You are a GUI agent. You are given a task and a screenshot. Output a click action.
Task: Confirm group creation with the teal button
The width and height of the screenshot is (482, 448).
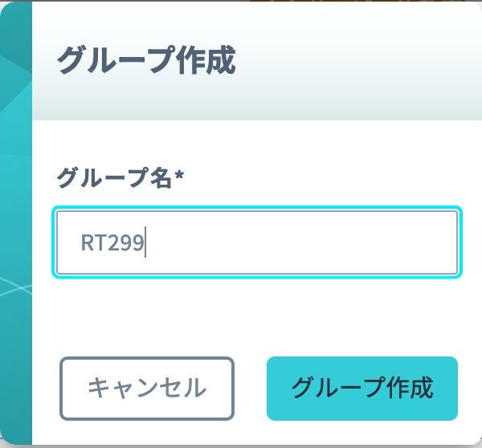pyautogui.click(x=362, y=389)
